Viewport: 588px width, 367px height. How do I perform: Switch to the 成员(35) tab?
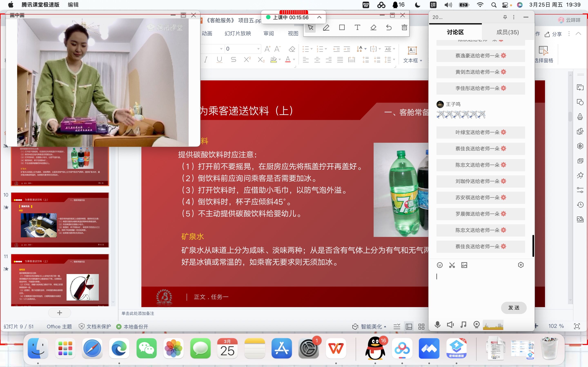[507, 32]
